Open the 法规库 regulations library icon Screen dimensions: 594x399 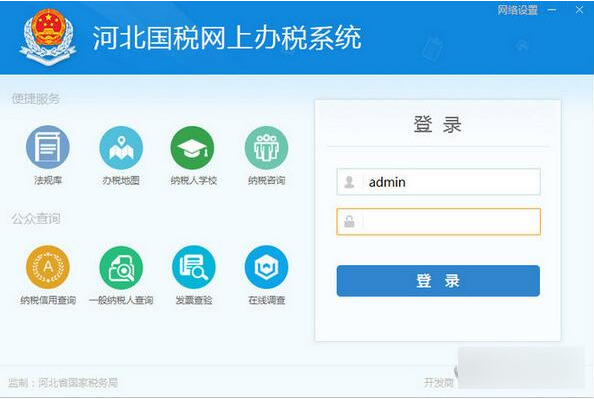pyautogui.click(x=48, y=147)
